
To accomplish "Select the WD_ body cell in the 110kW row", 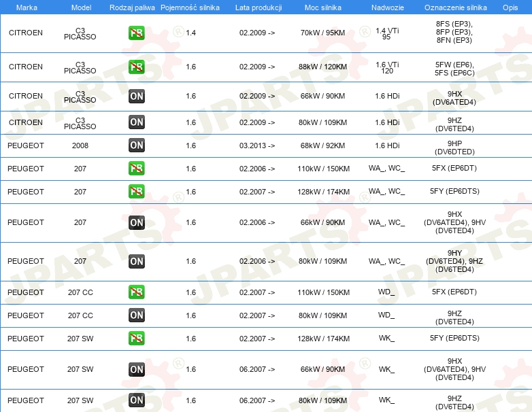I will coord(386,292).
